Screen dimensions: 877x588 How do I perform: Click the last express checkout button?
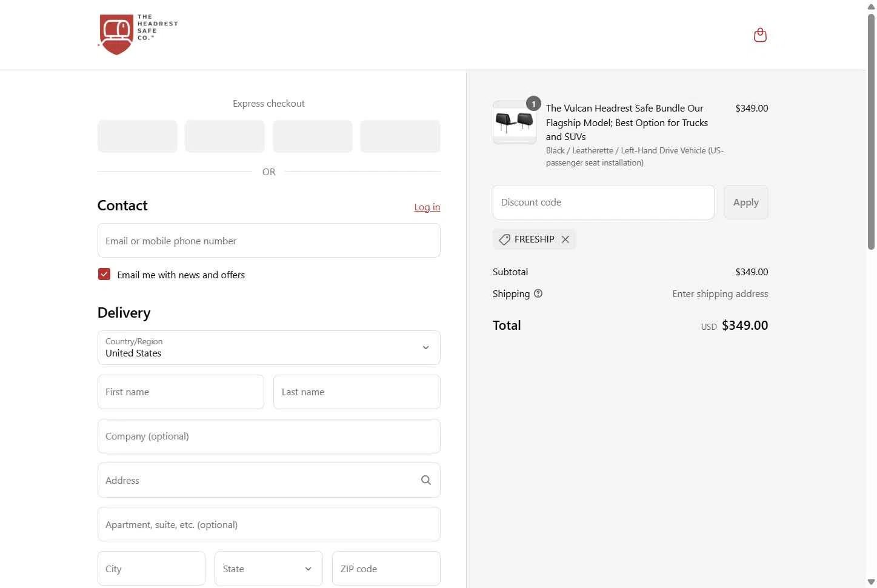pyautogui.click(x=400, y=136)
